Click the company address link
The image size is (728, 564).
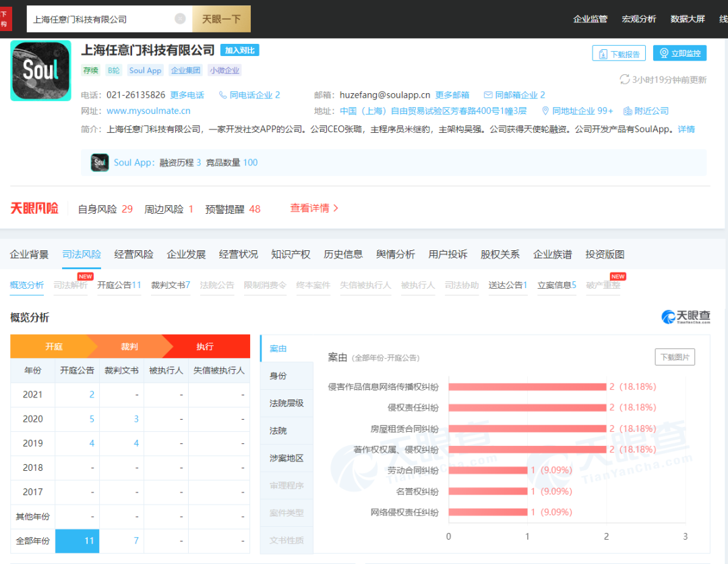pyautogui.click(x=433, y=111)
